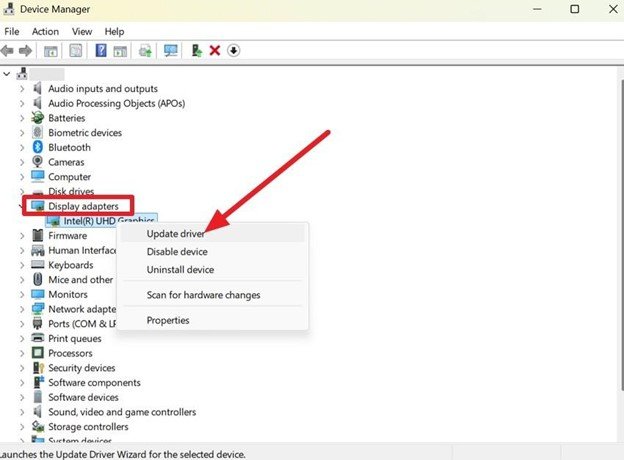This screenshot has width=624, height=460.
Task: Collapse the root computer node chevron
Action: [x=6, y=74]
